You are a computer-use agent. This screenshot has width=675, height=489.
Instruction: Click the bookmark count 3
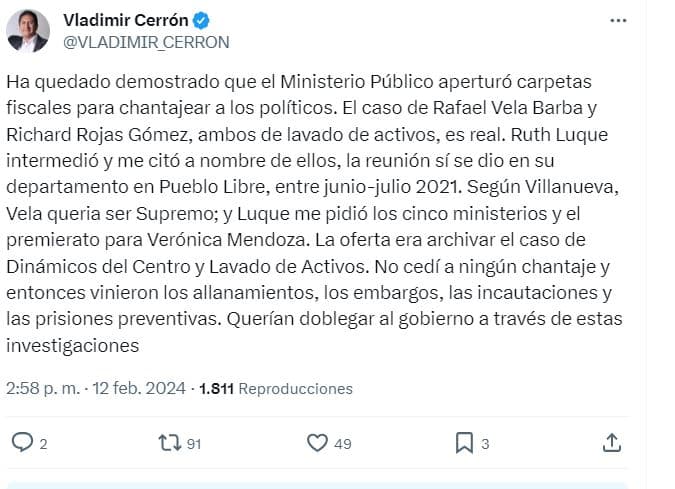point(485,443)
